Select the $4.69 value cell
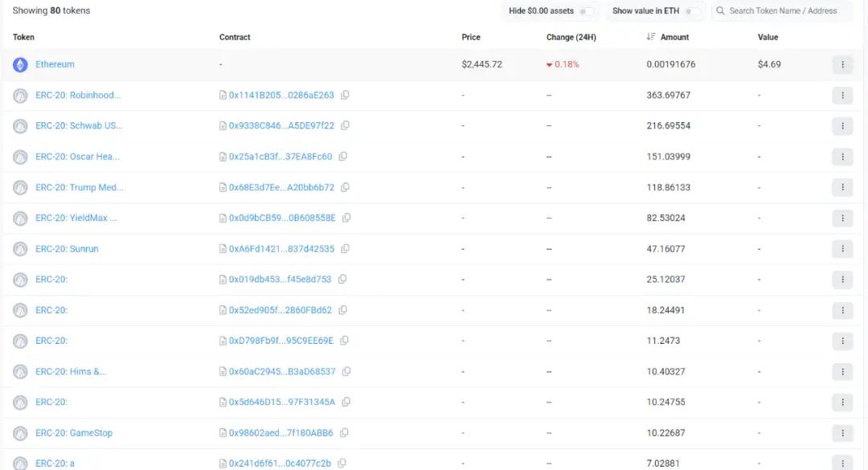The width and height of the screenshot is (868, 470). [769, 64]
